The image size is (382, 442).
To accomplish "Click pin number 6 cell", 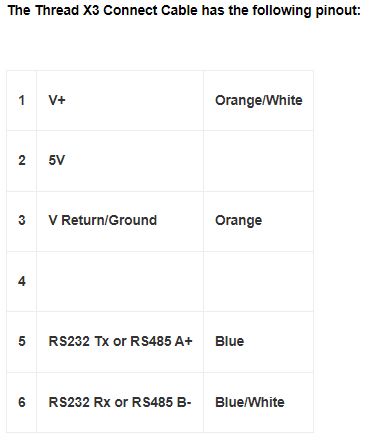I will pyautogui.click(x=21, y=402).
